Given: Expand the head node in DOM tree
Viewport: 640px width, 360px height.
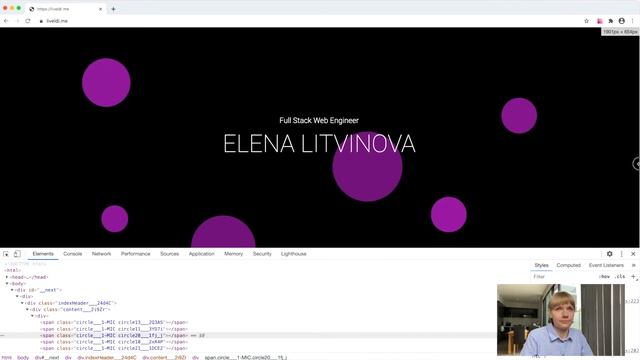Looking at the screenshot, I should 7,277.
